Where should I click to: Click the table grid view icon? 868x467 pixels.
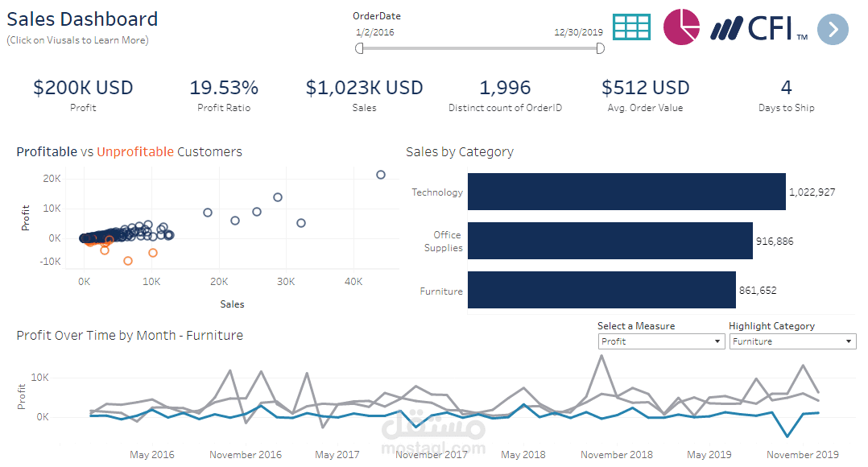(x=632, y=27)
